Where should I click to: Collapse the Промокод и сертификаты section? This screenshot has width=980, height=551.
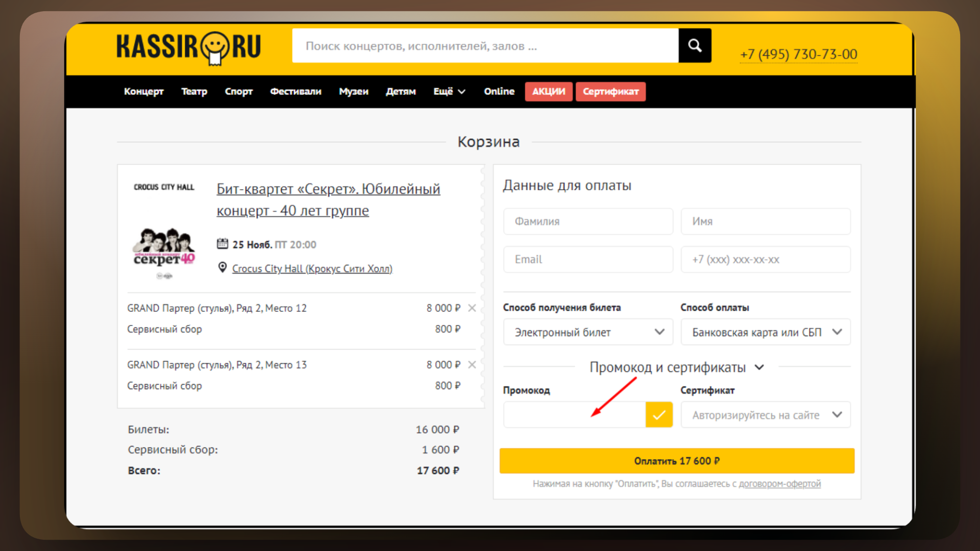759,367
